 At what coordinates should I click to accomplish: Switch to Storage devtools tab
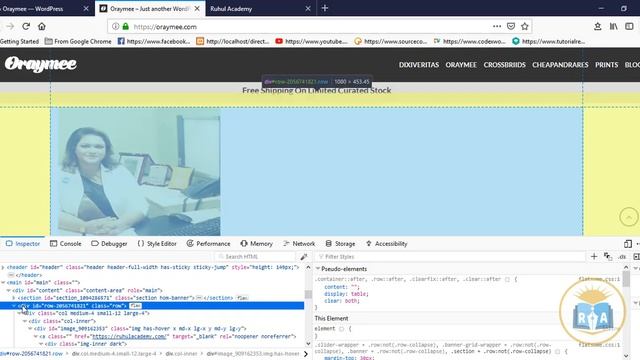coord(340,244)
